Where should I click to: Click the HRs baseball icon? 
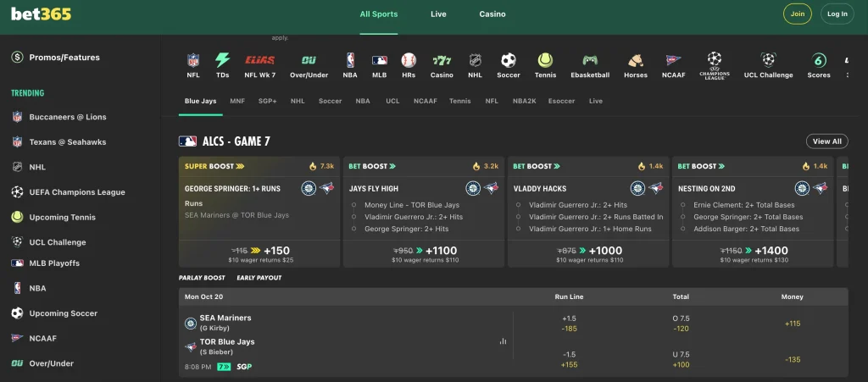[409, 61]
